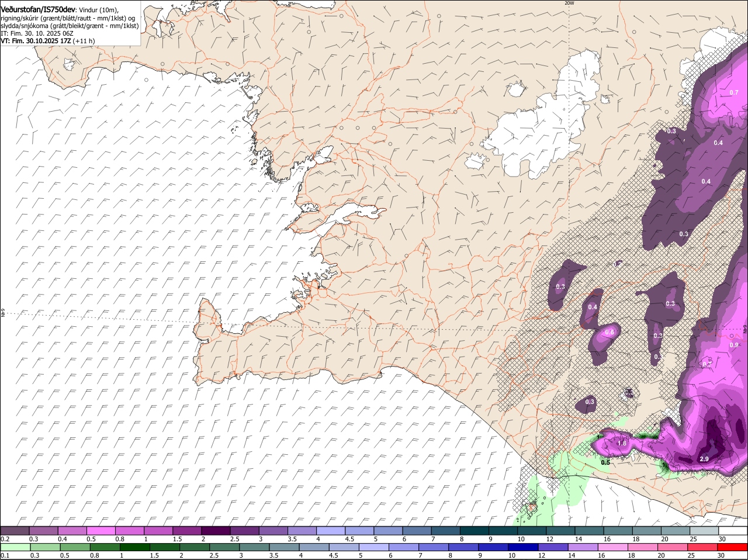Viewport: 748px width, 560px height.
Task: Pick the green rain-scale swatch labeled 0.5
Action: click(75, 547)
